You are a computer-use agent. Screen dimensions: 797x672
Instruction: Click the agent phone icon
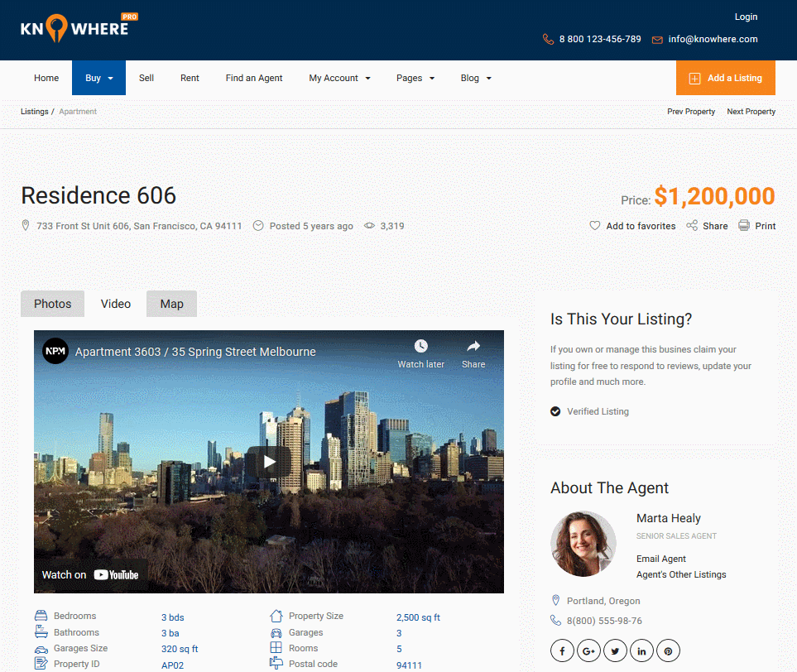(x=555, y=620)
